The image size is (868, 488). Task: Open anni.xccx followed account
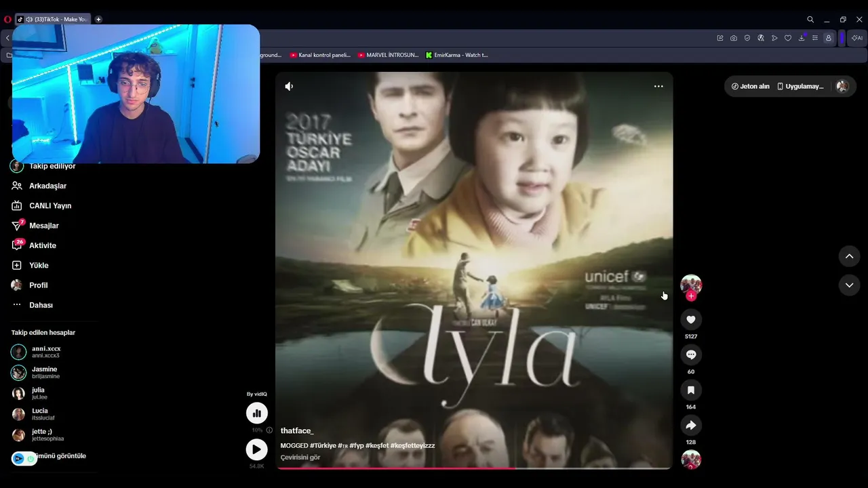click(x=37, y=352)
